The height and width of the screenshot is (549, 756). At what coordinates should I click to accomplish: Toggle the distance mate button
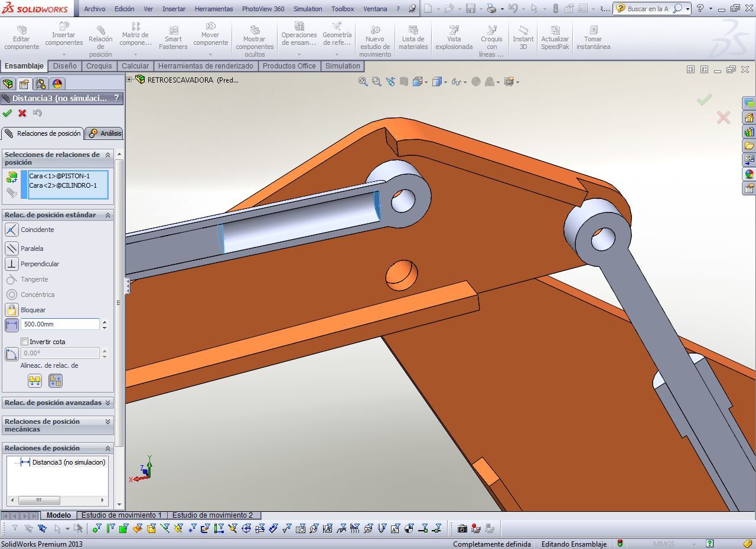click(x=12, y=325)
